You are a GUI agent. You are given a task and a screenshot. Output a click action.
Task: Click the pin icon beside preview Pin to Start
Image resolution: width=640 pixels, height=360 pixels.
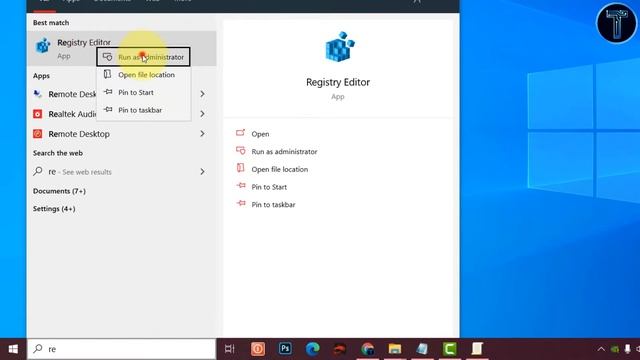tap(241, 186)
